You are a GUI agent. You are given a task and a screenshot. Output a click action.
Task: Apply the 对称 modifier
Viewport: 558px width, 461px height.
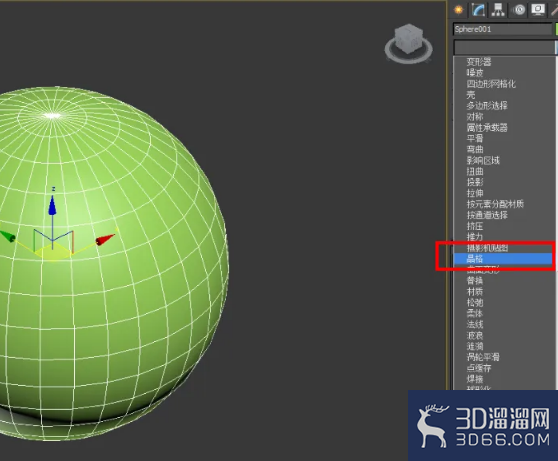tap(475, 117)
